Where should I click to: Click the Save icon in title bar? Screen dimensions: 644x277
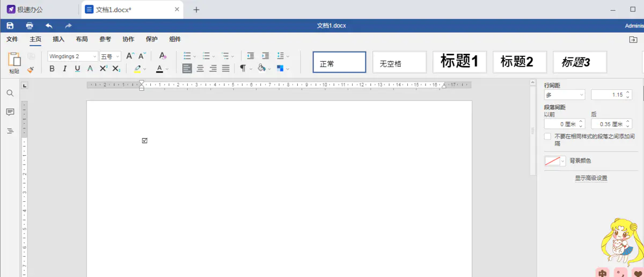(x=10, y=25)
